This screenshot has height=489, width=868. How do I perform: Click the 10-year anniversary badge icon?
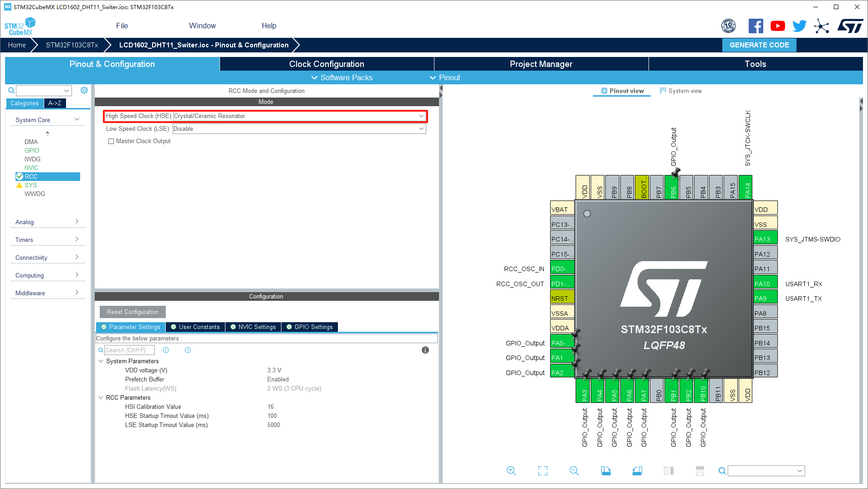[x=729, y=26]
